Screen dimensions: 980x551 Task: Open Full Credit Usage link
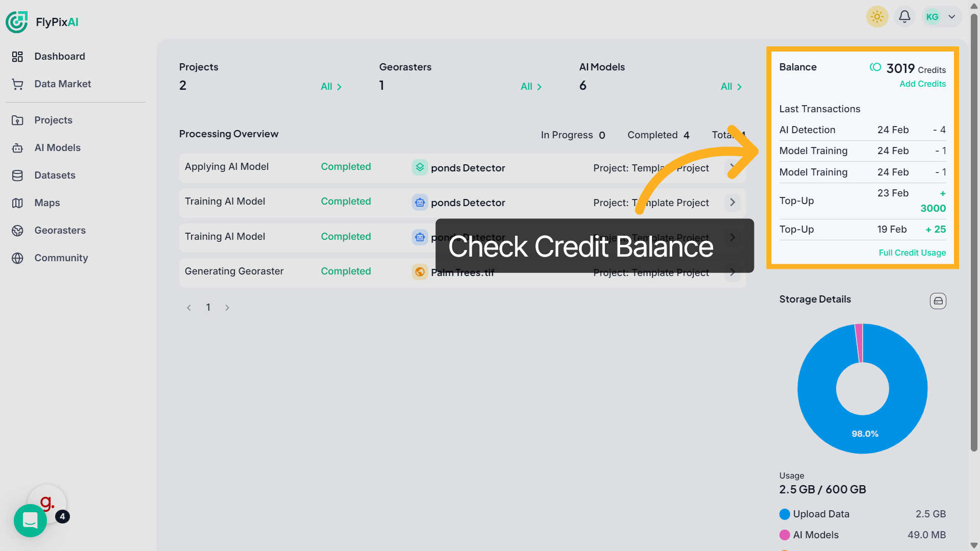912,253
